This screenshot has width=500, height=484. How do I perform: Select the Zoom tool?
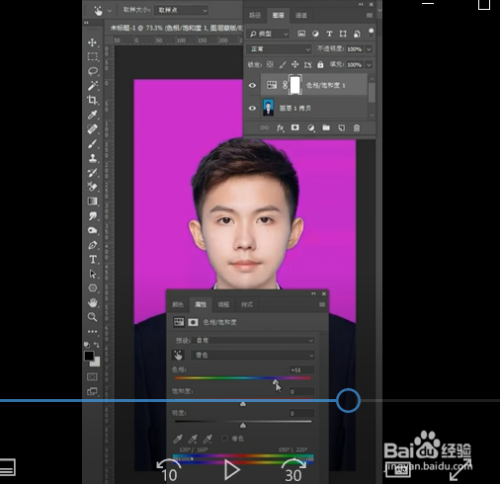[92, 317]
